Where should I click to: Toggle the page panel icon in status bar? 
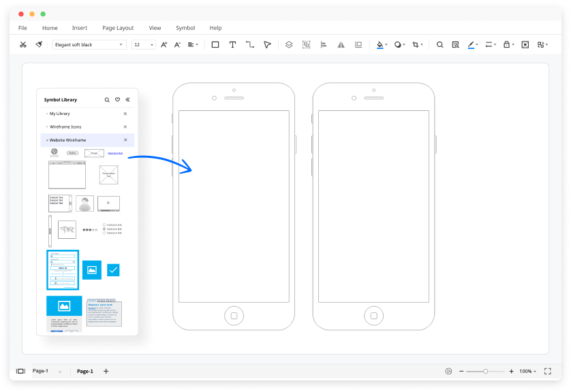[20, 372]
